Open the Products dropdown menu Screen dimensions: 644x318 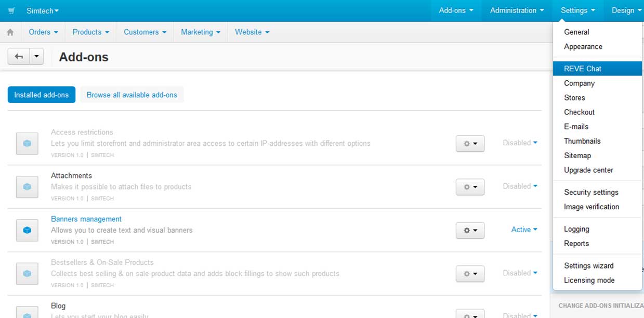point(91,32)
